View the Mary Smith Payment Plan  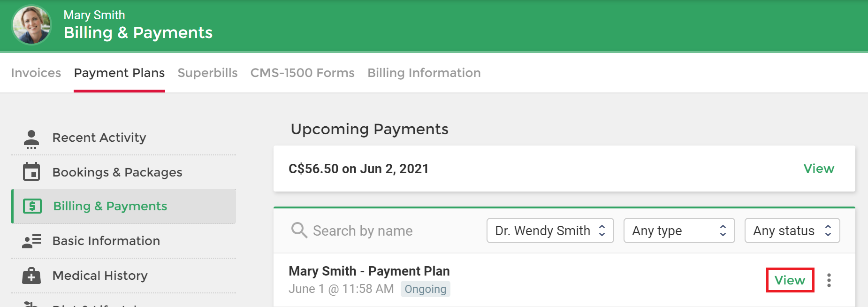(x=790, y=280)
